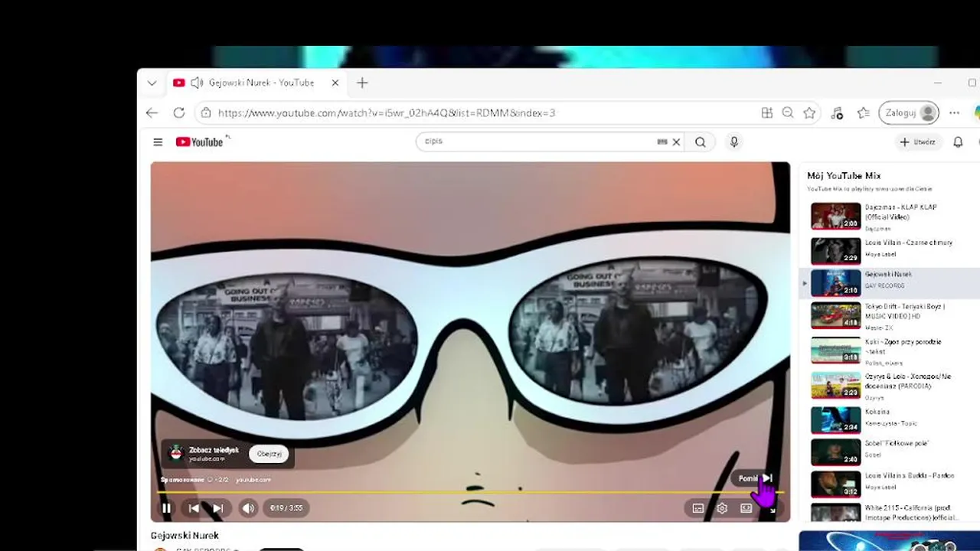Pause the video with the pause button
This screenshot has height=551, width=980.
166,508
